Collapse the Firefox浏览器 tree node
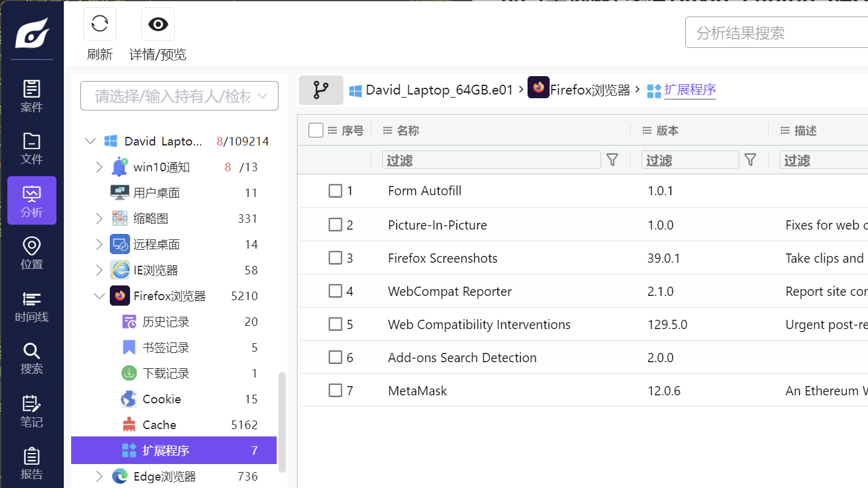The height and width of the screenshot is (488, 868). pos(99,296)
